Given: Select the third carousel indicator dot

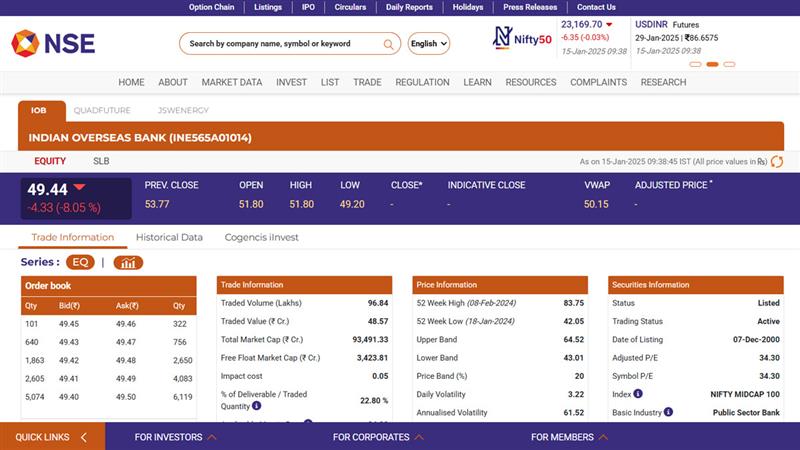Looking at the screenshot, I should pyautogui.click(x=729, y=64).
